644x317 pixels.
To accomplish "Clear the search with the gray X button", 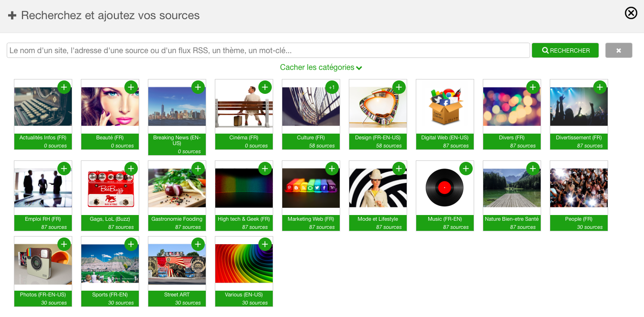I will pos(619,50).
